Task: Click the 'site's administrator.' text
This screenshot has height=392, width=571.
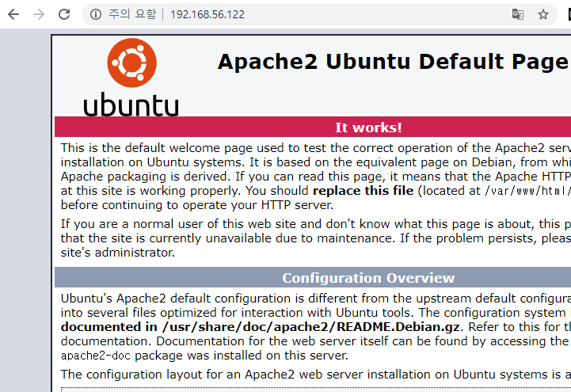Action: tap(118, 253)
